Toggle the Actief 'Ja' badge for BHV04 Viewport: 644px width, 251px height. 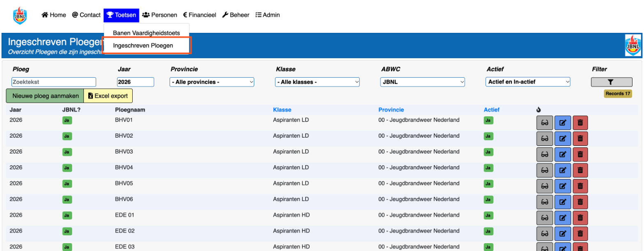click(x=489, y=168)
